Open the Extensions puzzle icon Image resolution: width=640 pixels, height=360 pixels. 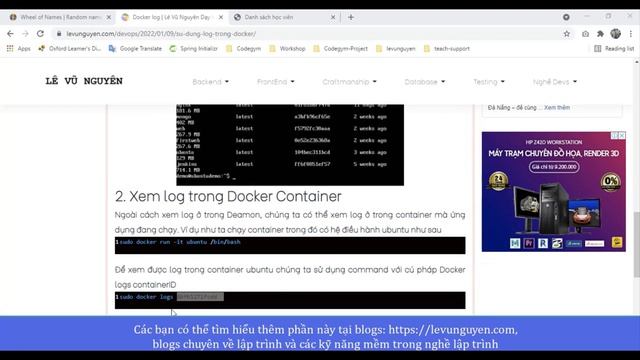600,34
